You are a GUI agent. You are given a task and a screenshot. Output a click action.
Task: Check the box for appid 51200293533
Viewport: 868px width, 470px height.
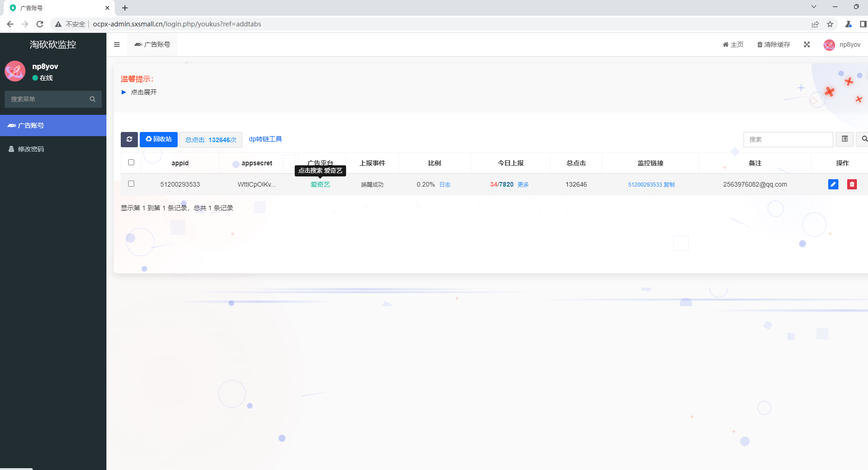(x=131, y=184)
